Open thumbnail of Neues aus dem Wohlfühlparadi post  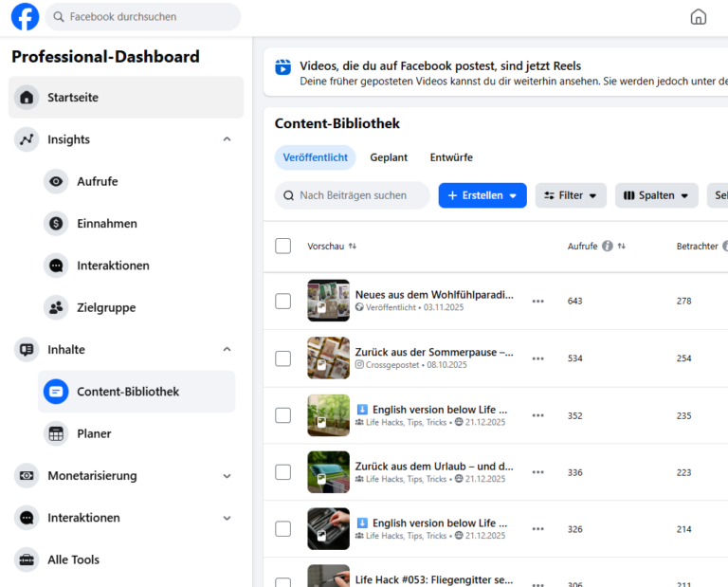pyautogui.click(x=328, y=301)
